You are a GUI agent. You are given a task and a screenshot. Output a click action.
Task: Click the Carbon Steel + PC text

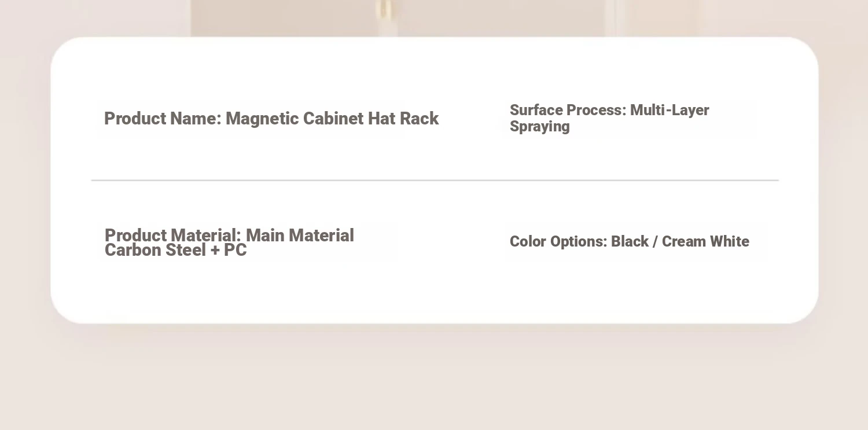(175, 250)
